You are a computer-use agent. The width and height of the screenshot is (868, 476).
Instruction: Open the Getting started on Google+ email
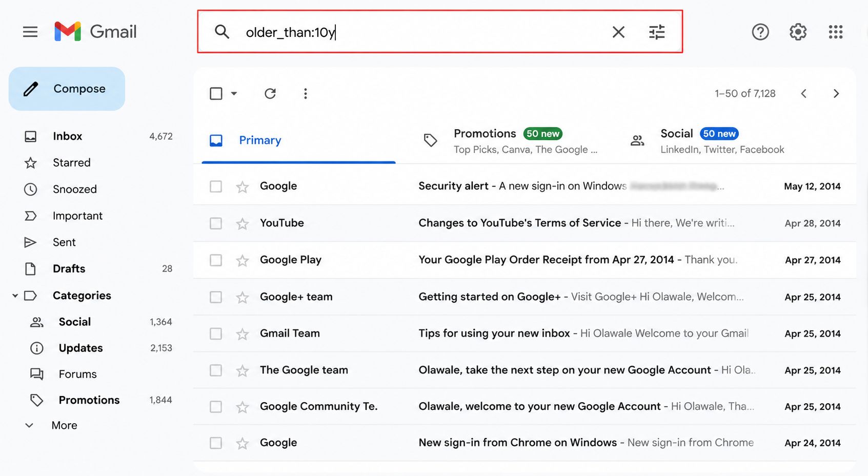coord(525,297)
